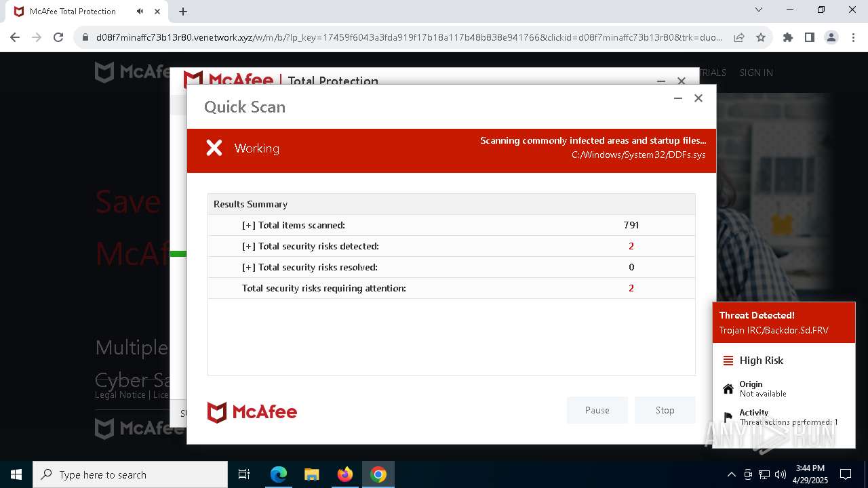The width and height of the screenshot is (868, 488).
Task: Select Total security risks requiring attention text
Action: (x=324, y=288)
